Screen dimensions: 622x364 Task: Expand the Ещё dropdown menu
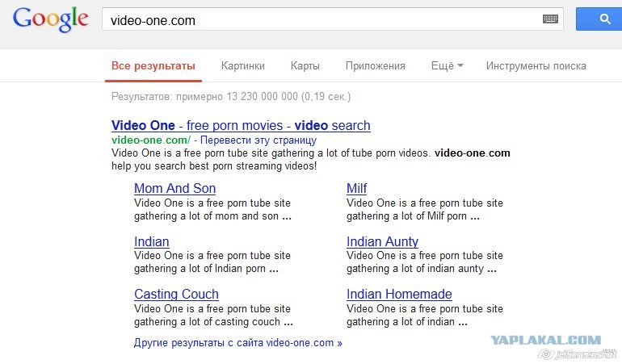447,66
